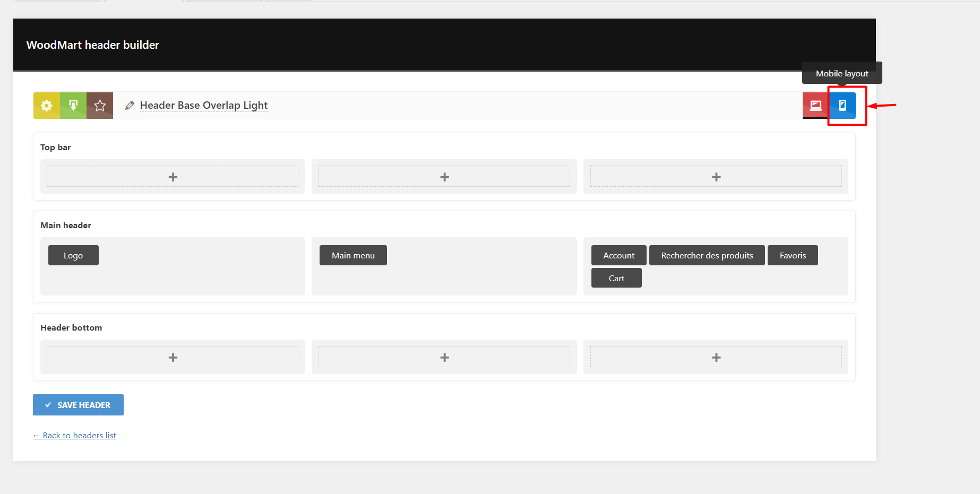Select the Rechercher des produits element

click(707, 255)
